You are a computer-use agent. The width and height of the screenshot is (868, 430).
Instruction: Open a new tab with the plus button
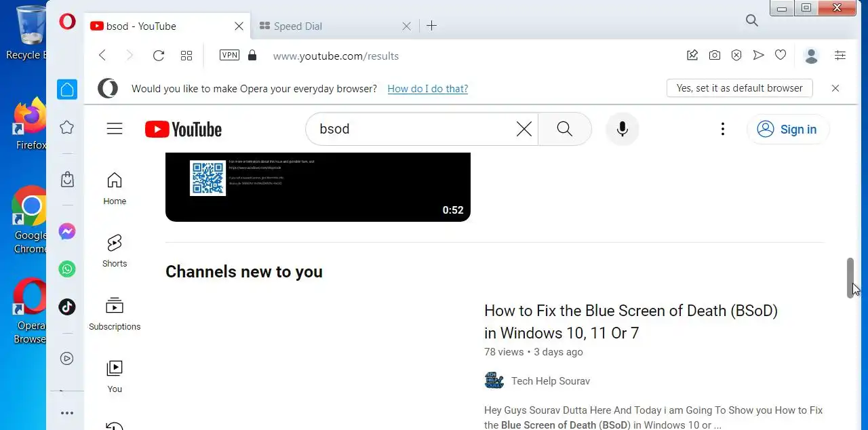(x=431, y=26)
